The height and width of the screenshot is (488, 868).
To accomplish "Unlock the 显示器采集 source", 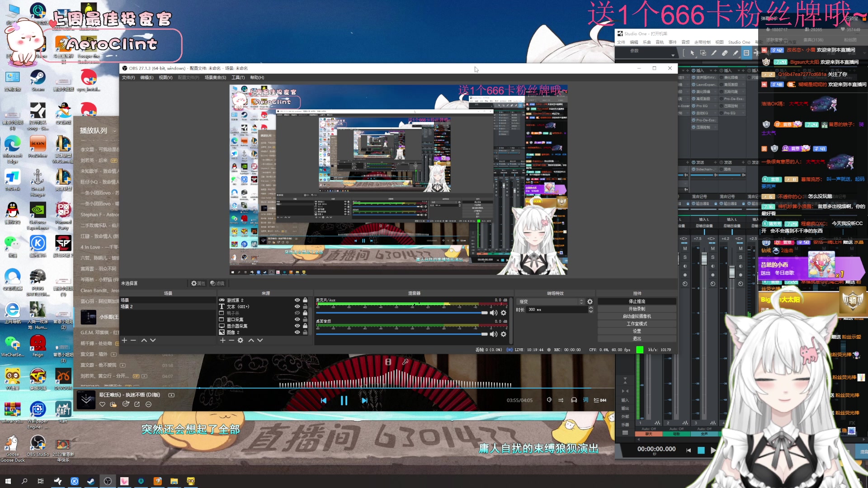I will click(x=305, y=326).
